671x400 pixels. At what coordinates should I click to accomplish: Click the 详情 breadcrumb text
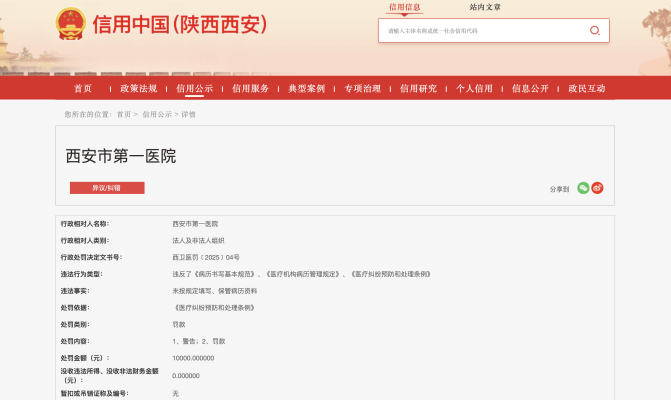[x=188, y=114]
